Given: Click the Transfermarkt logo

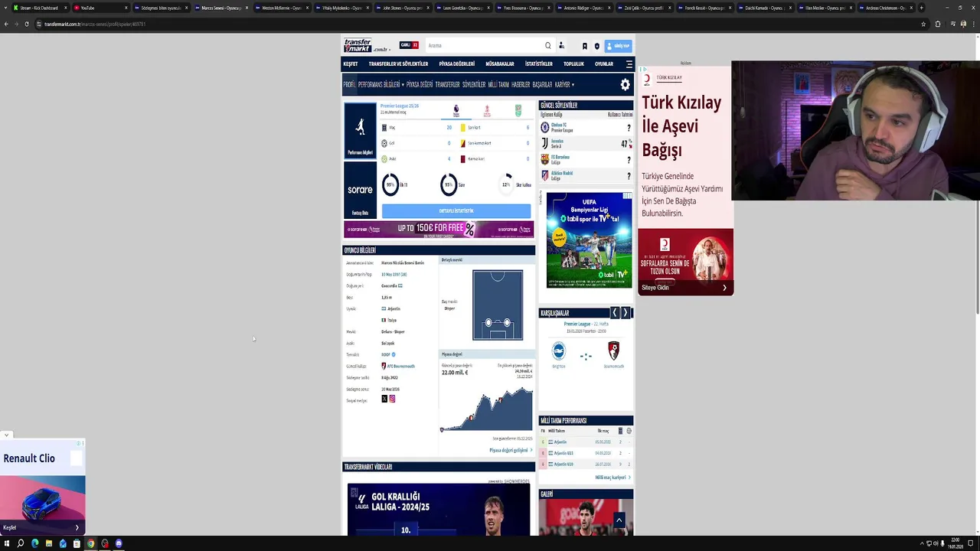Looking at the screenshot, I should pyautogui.click(x=367, y=45).
